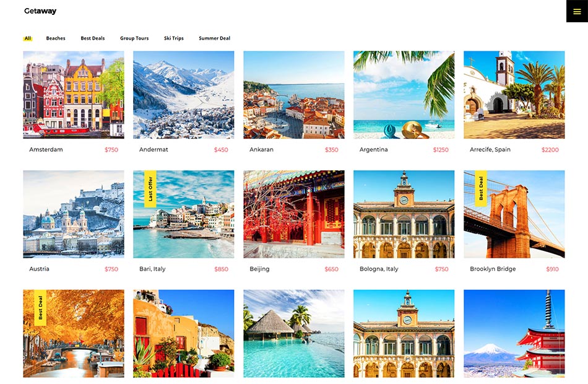This screenshot has height=384, width=588.
Task: Filter by Beaches category
Action: (x=56, y=38)
